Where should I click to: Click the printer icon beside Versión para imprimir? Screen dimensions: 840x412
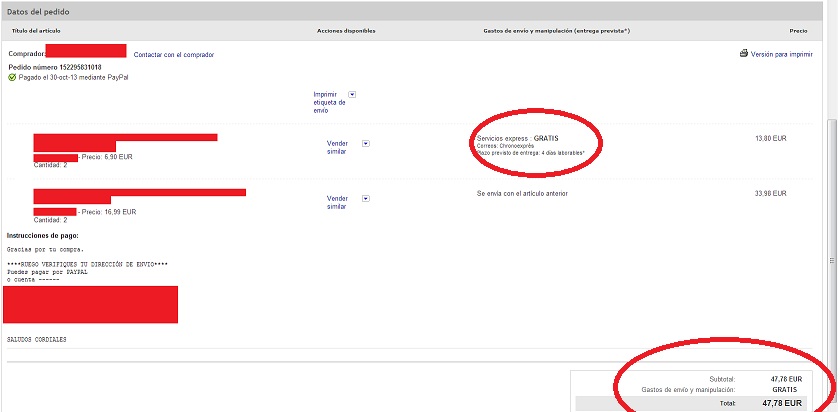click(743, 54)
